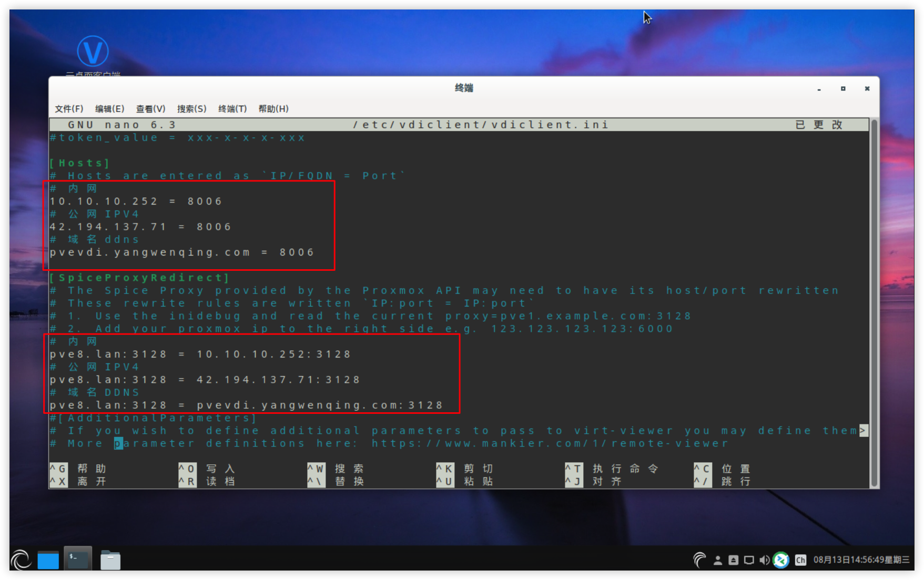The width and height of the screenshot is (924, 580).
Task: Click the ^T 执行命令 shortcut label
Action: [612, 469]
